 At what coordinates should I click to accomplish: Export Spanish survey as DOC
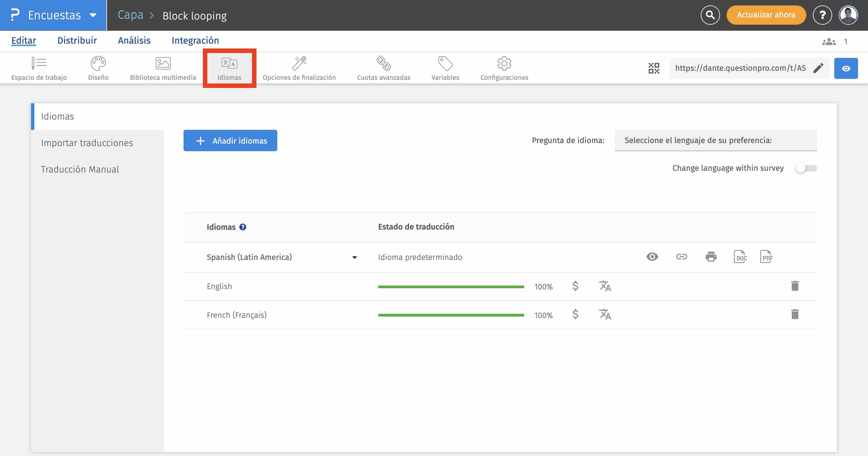point(740,257)
